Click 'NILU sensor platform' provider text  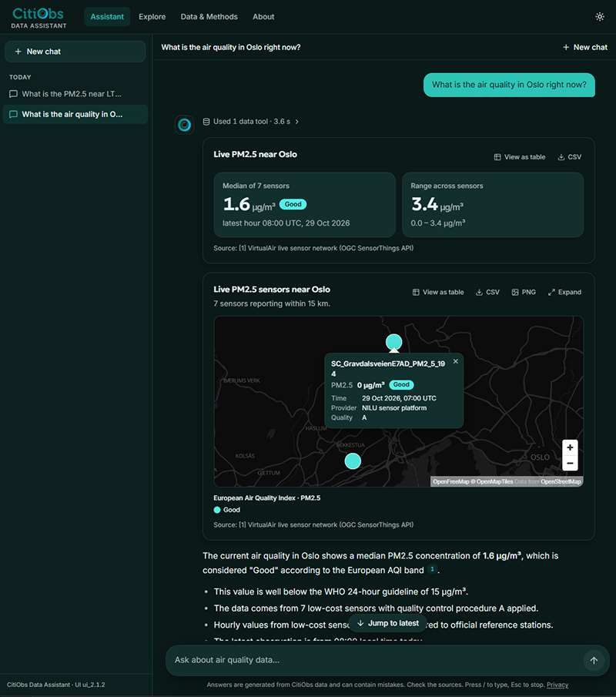click(394, 408)
